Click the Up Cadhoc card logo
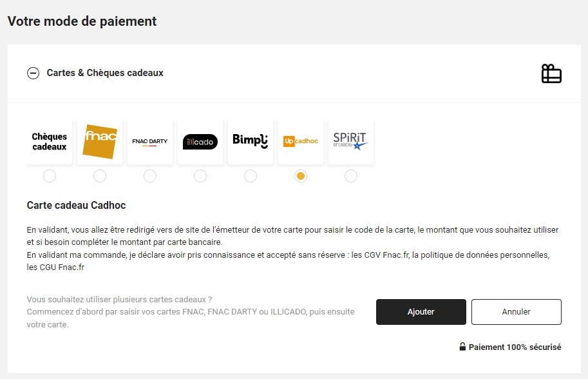The image size is (588, 379). coord(301,142)
